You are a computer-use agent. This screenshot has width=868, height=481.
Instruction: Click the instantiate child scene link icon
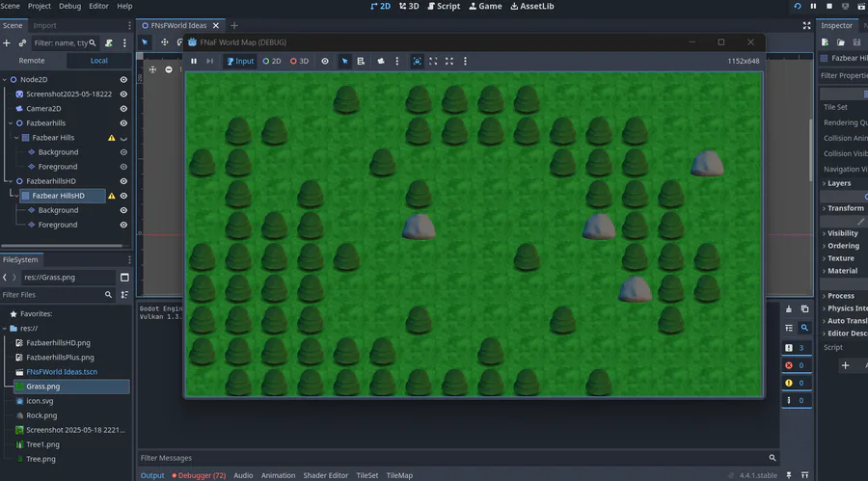coord(22,42)
